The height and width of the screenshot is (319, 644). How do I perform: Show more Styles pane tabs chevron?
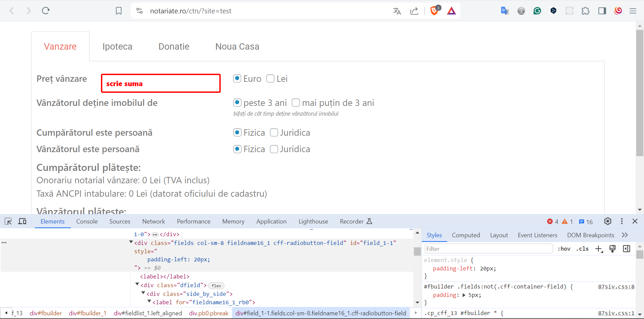tap(625, 235)
